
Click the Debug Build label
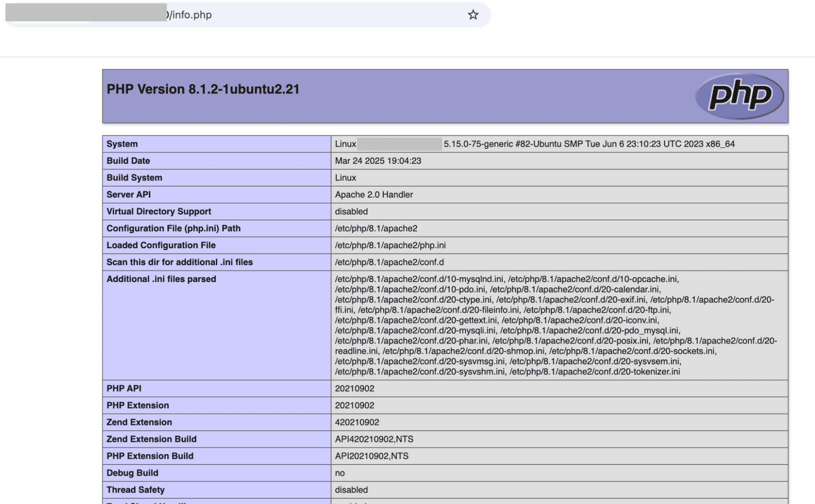tap(132, 473)
